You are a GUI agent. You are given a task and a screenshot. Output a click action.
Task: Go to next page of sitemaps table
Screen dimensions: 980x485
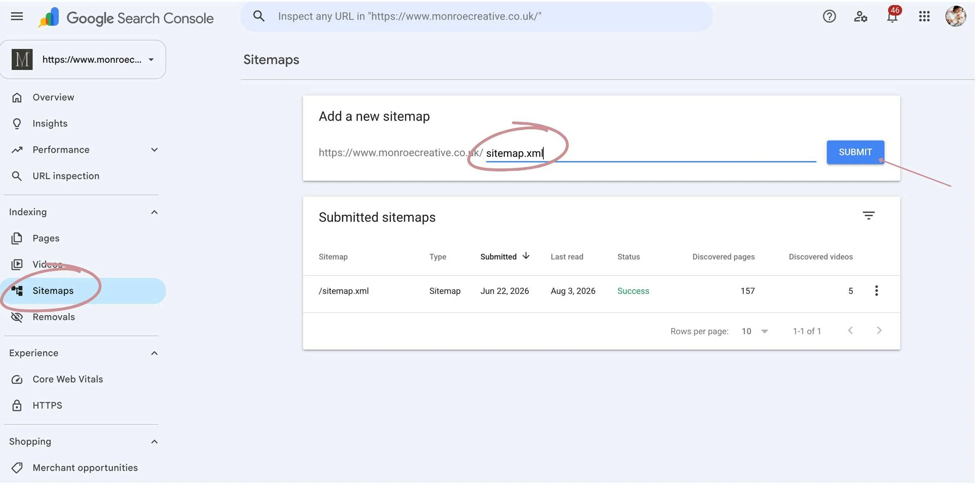click(x=879, y=331)
